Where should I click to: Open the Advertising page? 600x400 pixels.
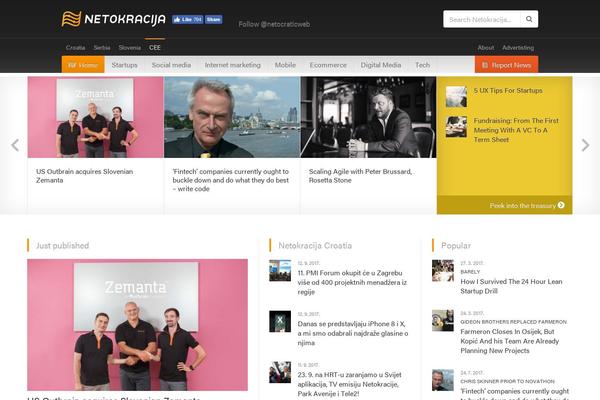[518, 47]
